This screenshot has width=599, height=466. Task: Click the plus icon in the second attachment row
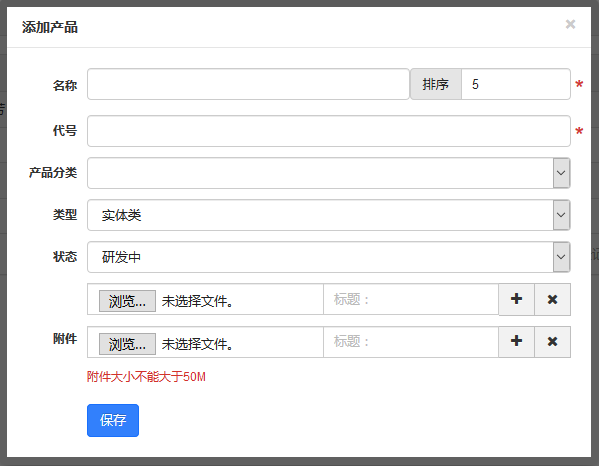[516, 341]
